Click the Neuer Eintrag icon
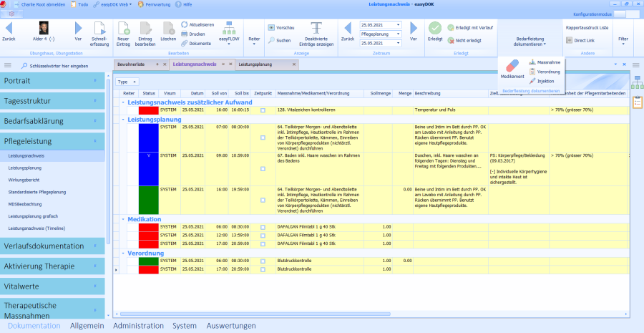644x333 pixels. point(123,28)
